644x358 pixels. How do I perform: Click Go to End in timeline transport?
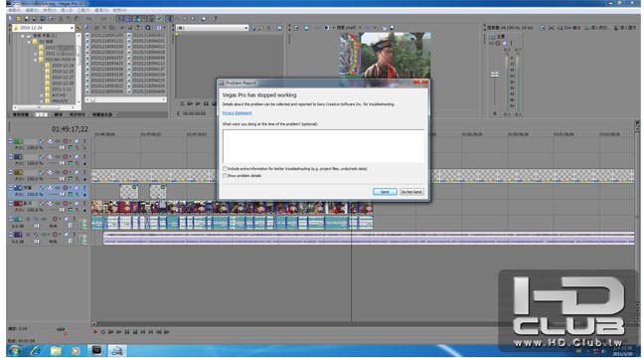[151, 332]
